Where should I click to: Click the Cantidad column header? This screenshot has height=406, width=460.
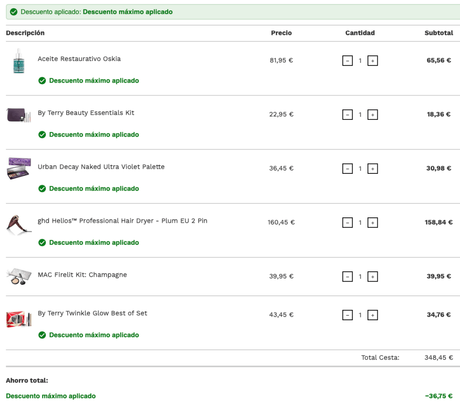coord(360,33)
